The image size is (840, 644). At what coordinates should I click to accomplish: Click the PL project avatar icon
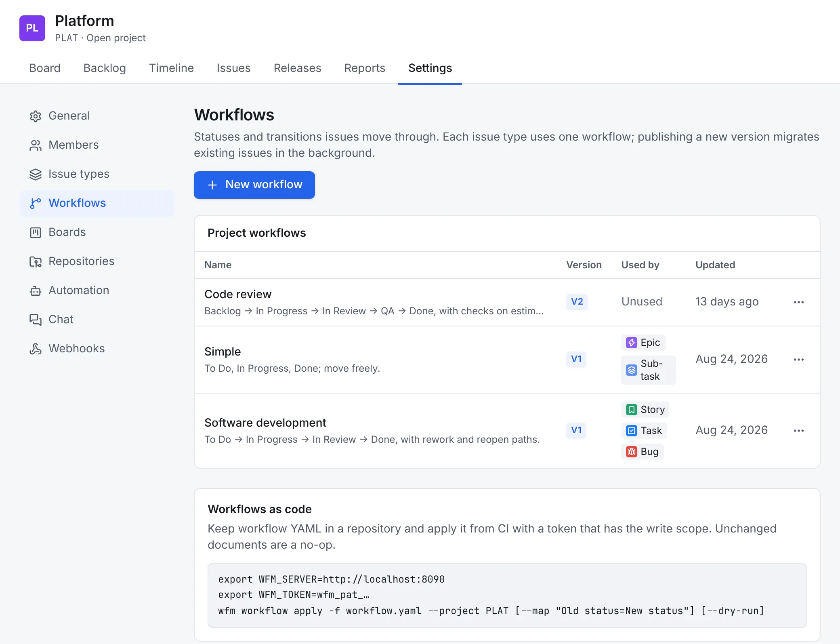[32, 28]
